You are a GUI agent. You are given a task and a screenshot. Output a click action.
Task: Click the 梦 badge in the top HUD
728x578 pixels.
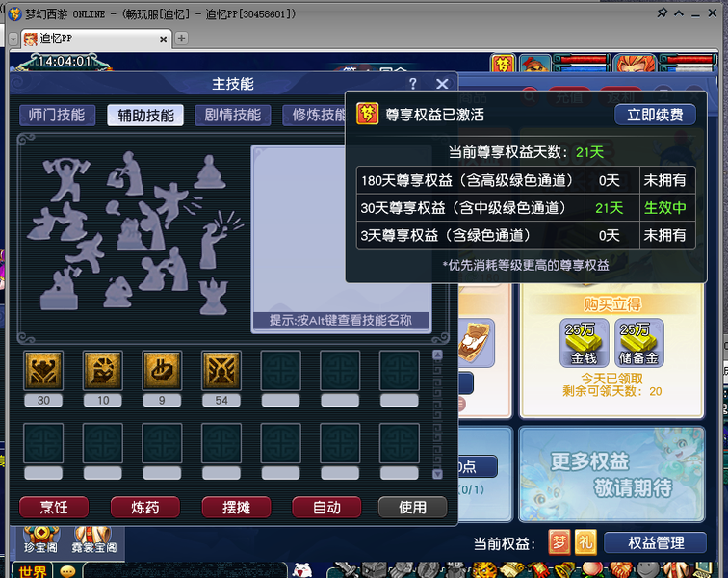pos(503,64)
